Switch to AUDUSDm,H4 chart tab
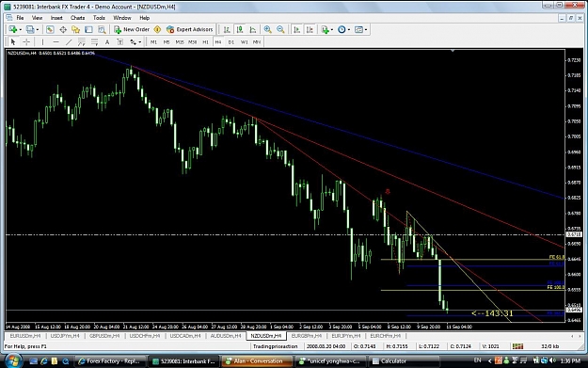The height and width of the screenshot is (368, 588). click(x=226, y=336)
